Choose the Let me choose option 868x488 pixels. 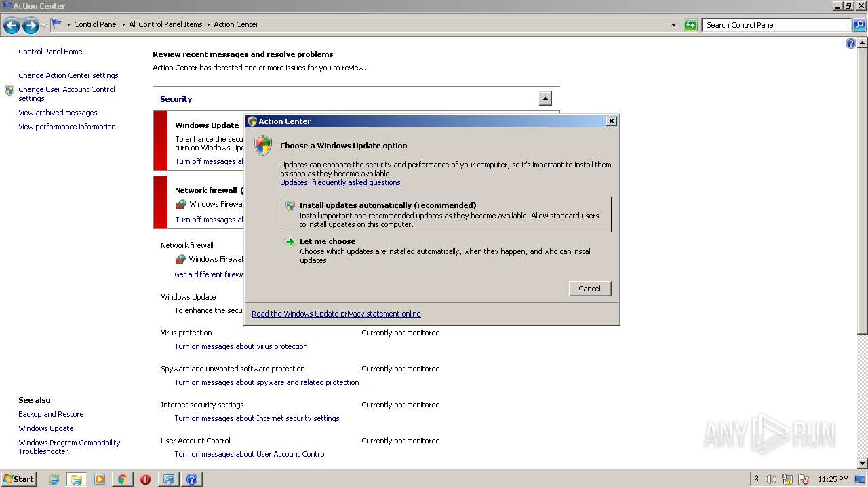click(x=446, y=251)
